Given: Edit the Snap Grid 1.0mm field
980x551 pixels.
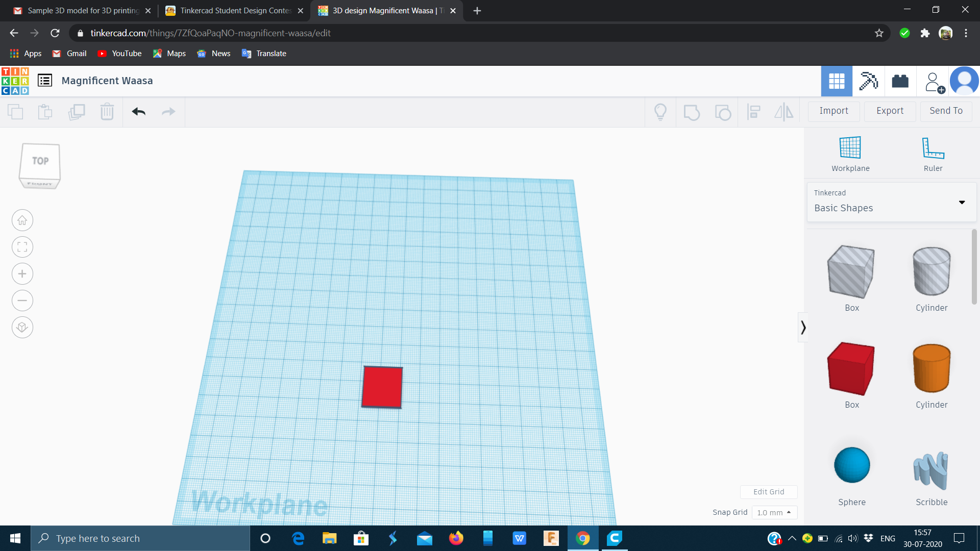Looking at the screenshot, I should (773, 512).
